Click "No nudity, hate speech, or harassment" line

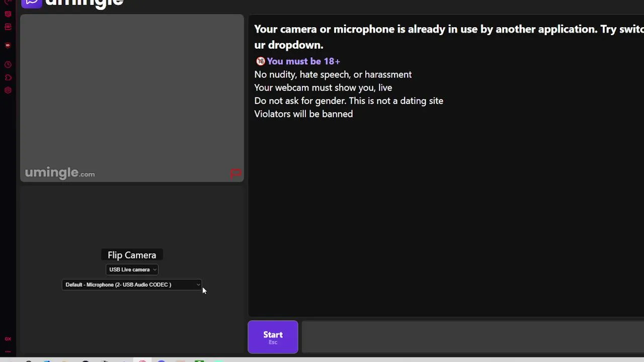pyautogui.click(x=333, y=74)
